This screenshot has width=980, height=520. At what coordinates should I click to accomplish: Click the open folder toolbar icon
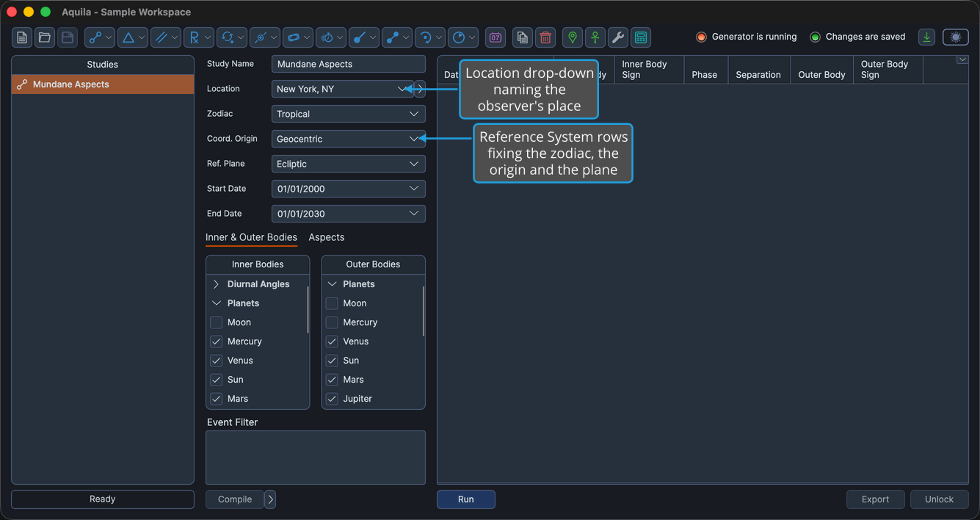coord(45,37)
